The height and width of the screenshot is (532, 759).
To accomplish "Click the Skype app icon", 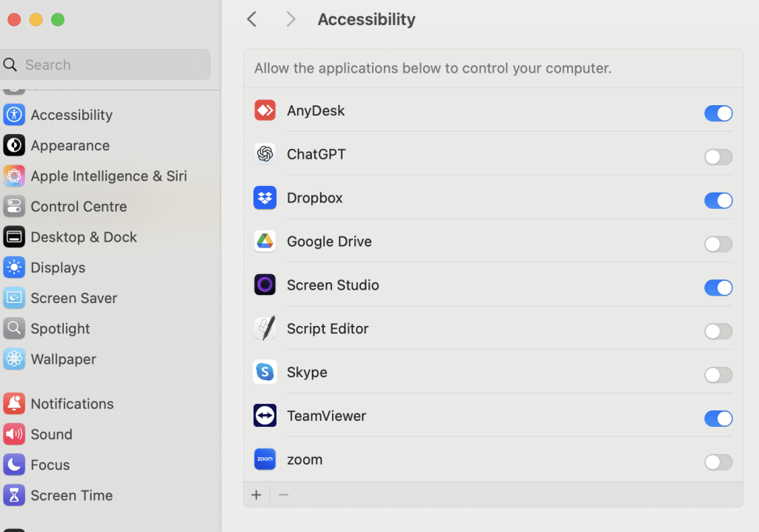I will (x=265, y=372).
